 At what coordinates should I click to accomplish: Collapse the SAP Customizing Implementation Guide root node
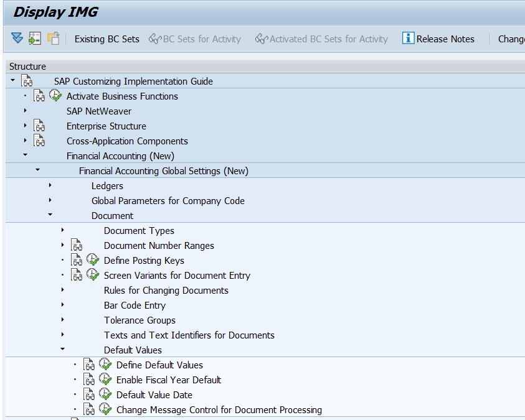12,80
